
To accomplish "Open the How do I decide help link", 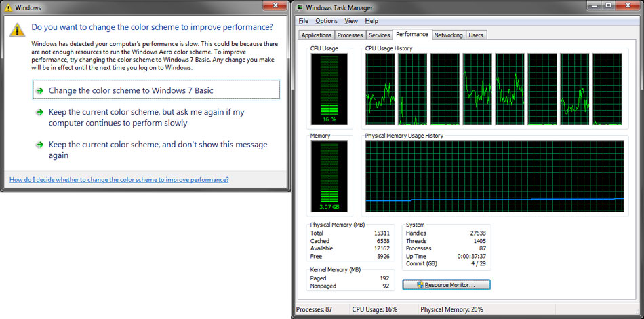I will click(x=119, y=180).
